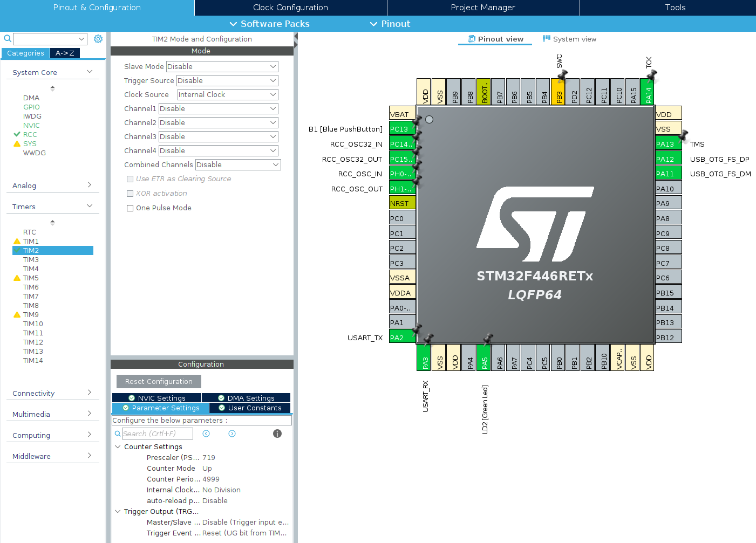Screen dimensions: 756x543
Task: Open the category settings gear icon
Action: click(x=98, y=39)
